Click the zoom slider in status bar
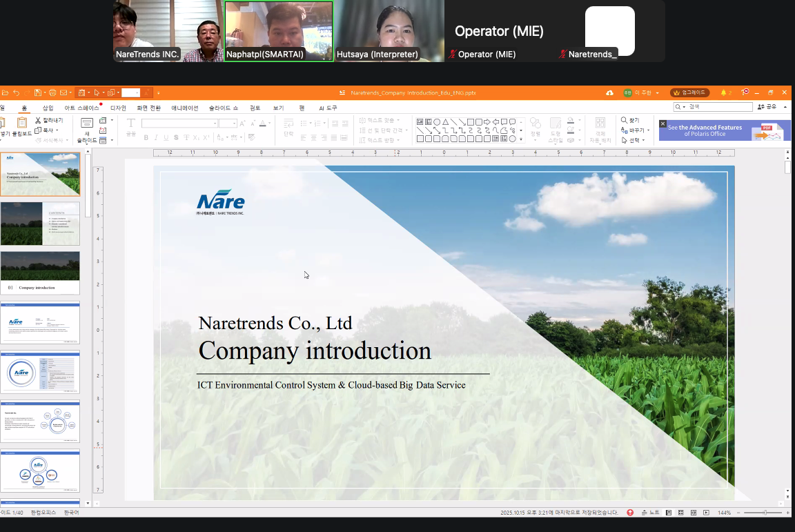The image size is (795, 532). click(765, 513)
